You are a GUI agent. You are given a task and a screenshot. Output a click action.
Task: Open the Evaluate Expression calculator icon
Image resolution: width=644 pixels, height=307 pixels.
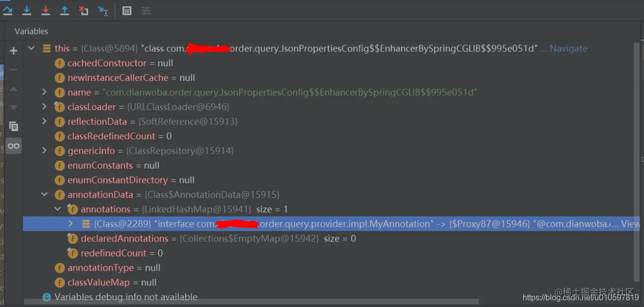(x=127, y=10)
